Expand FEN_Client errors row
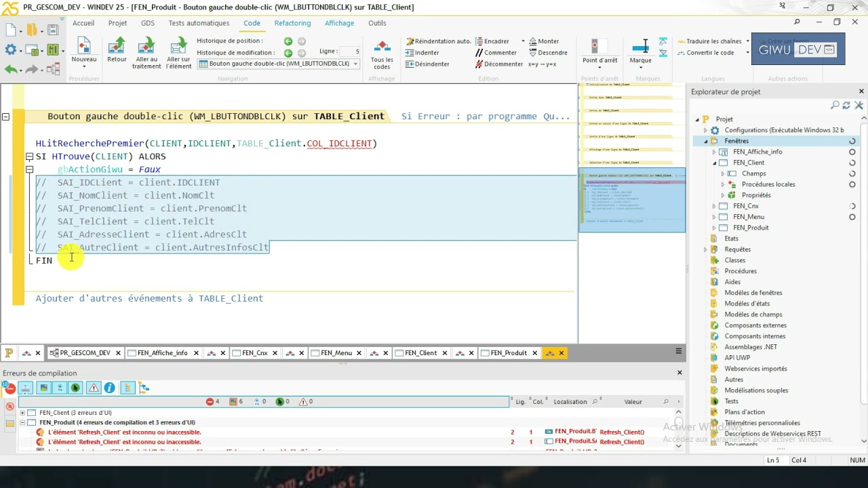Screen dimensions: 868x488 [x=22, y=413]
